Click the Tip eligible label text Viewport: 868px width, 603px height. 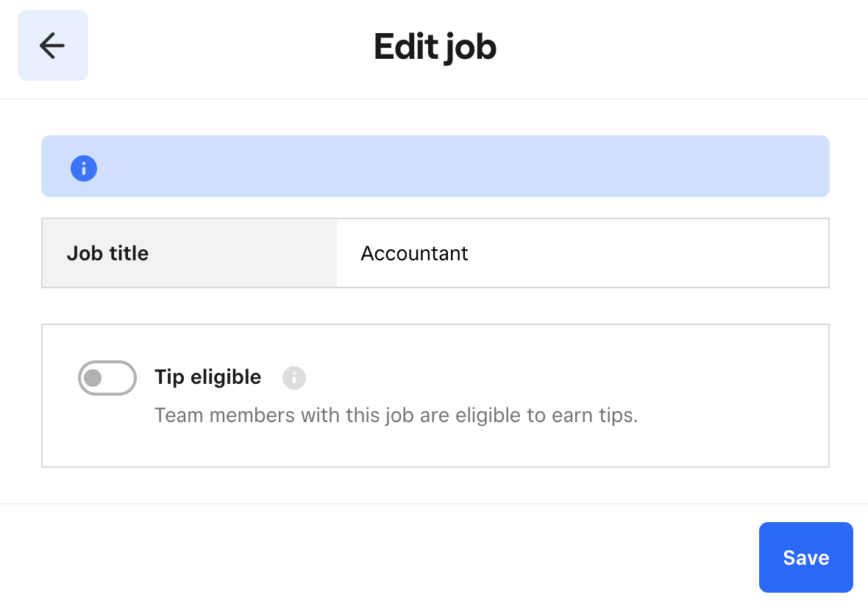tap(207, 377)
